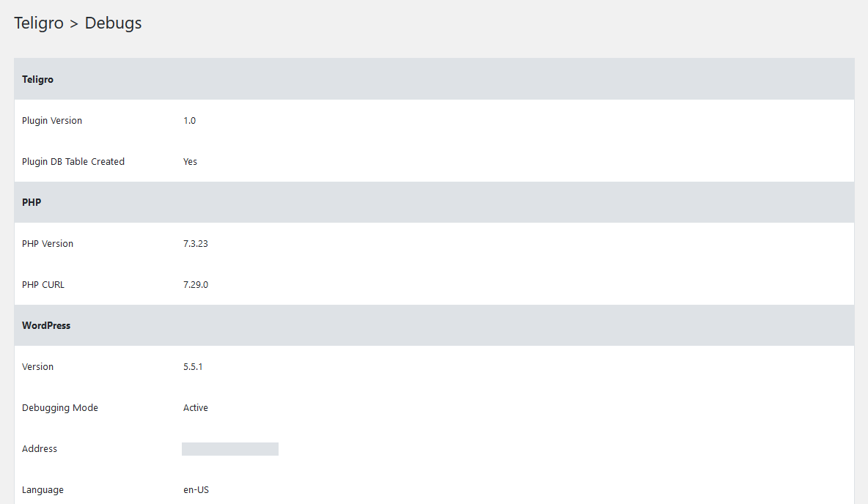Click the PHP Version label

pyautogui.click(x=48, y=243)
